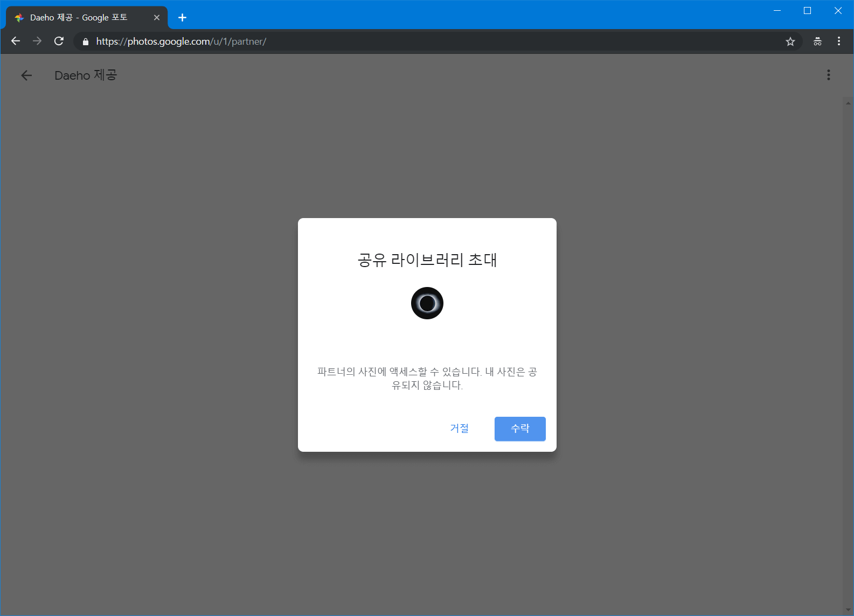Bookmark this page with star icon
Viewport: 854px width, 616px height.
(790, 41)
